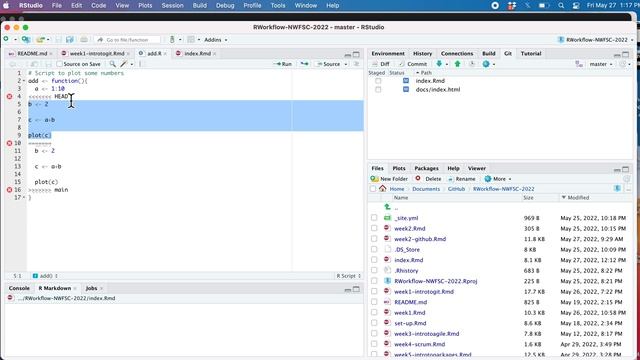Open macOS Spotlight search icon
Screen dimensions: 640x360
tap(561, 5)
